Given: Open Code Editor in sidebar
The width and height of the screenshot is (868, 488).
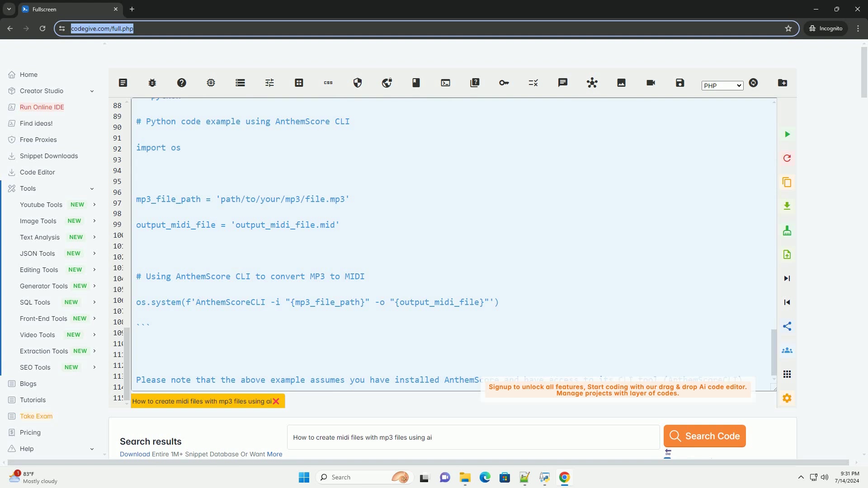Looking at the screenshot, I should coord(38,172).
